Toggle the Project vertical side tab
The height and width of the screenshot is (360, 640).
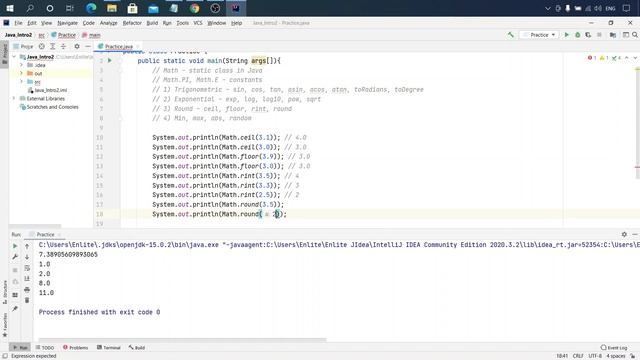(x=4, y=53)
